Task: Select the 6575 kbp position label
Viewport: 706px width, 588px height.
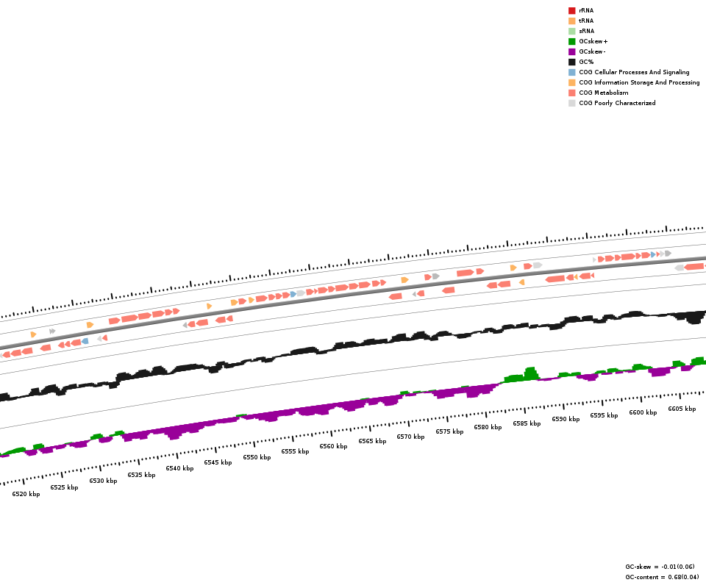Action: coord(449,431)
